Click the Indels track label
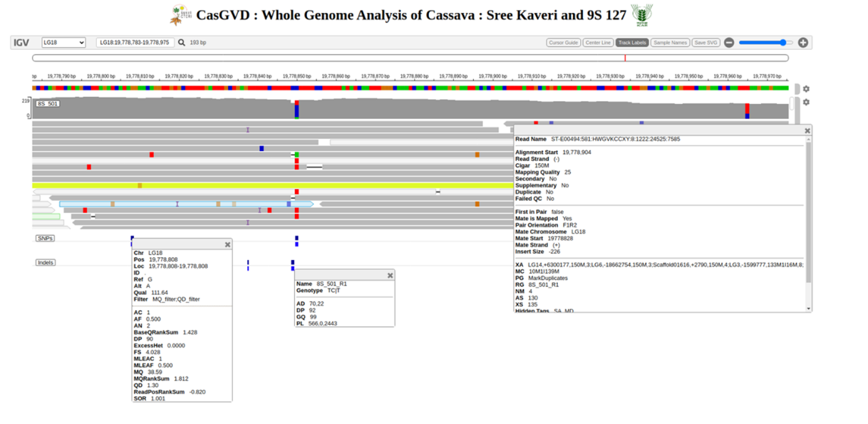This screenshot has height=424, width=868. point(46,263)
